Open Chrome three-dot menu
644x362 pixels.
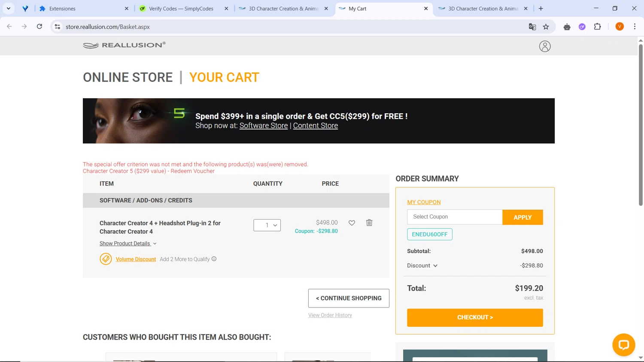(635, 27)
